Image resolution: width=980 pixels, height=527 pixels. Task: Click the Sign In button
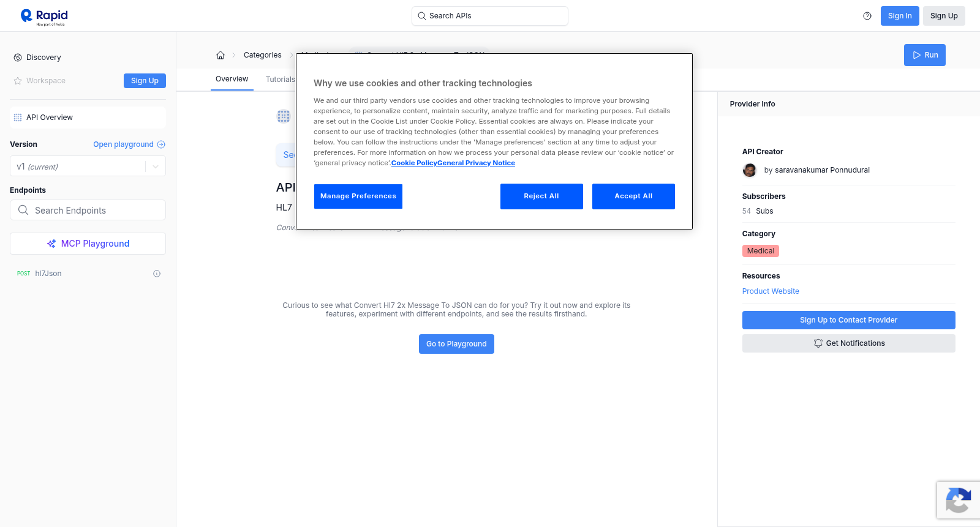point(900,16)
